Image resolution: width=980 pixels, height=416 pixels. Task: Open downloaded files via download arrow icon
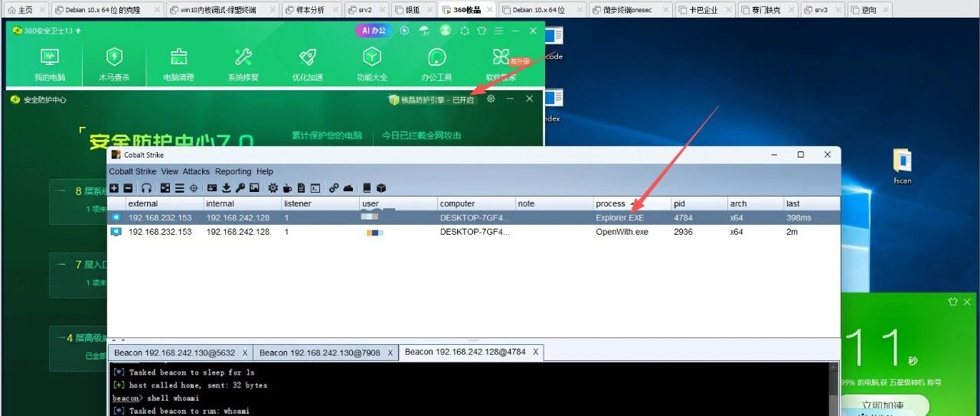[226, 188]
